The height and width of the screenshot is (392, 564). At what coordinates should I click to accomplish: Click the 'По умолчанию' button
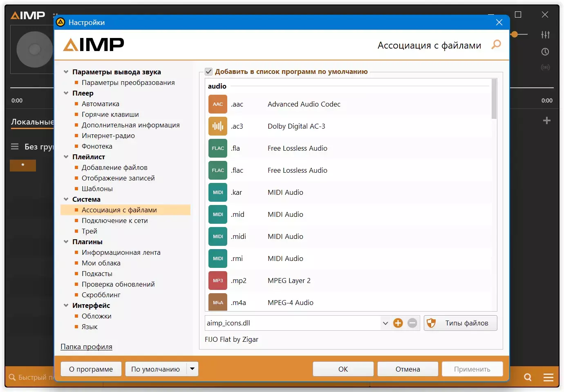[156, 369]
